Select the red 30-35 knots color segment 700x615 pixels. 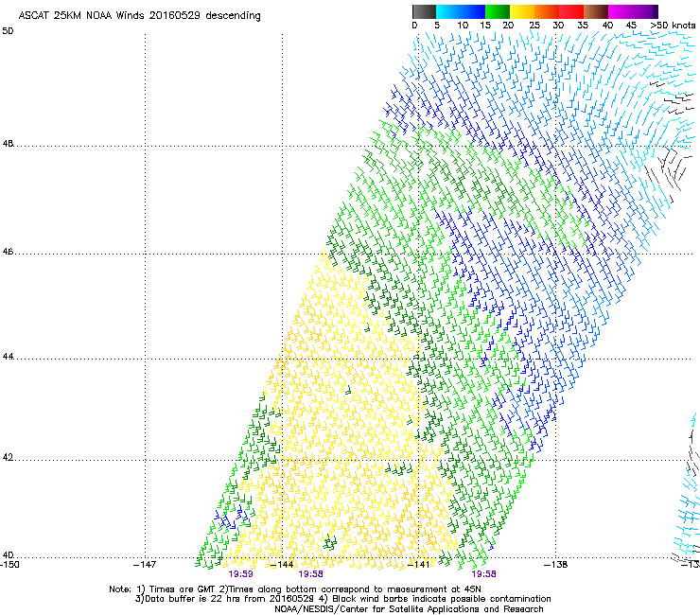pyautogui.click(x=571, y=11)
